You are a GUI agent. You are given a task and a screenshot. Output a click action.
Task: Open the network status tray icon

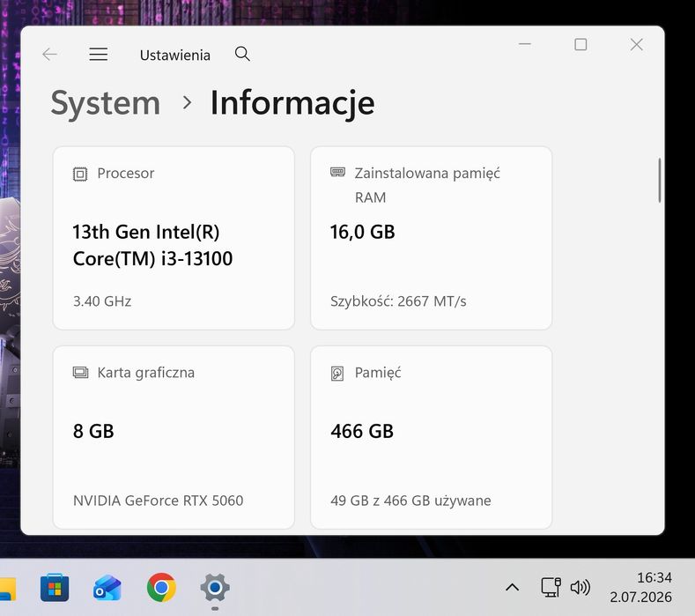[x=551, y=588]
